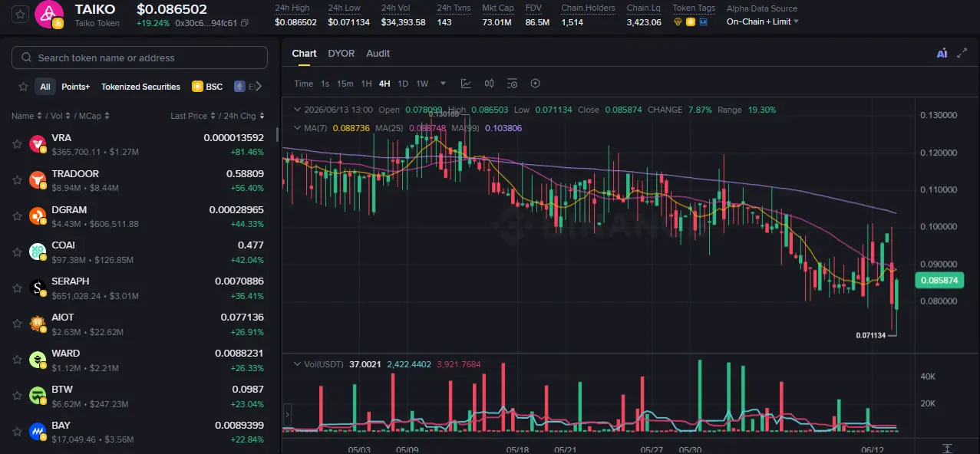Open the chart display options icon
The image size is (980, 454).
tap(512, 84)
